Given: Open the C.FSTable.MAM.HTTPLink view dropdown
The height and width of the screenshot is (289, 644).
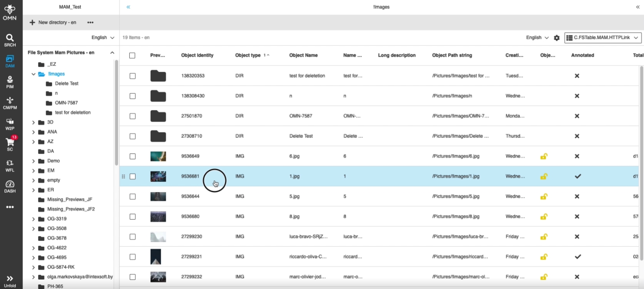Looking at the screenshot, I should click(602, 38).
